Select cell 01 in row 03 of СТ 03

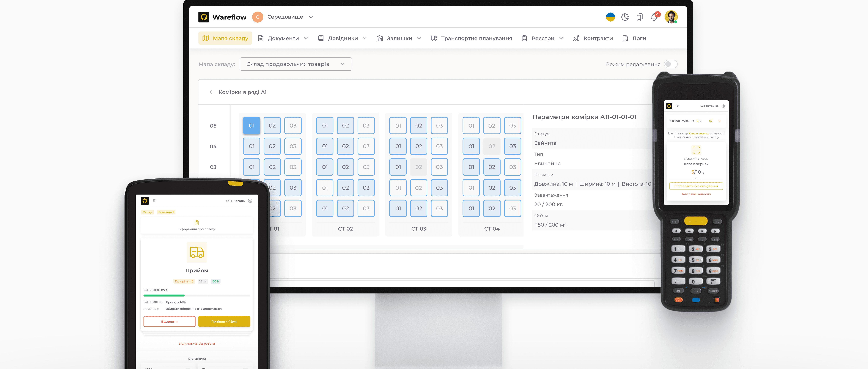coord(398,167)
